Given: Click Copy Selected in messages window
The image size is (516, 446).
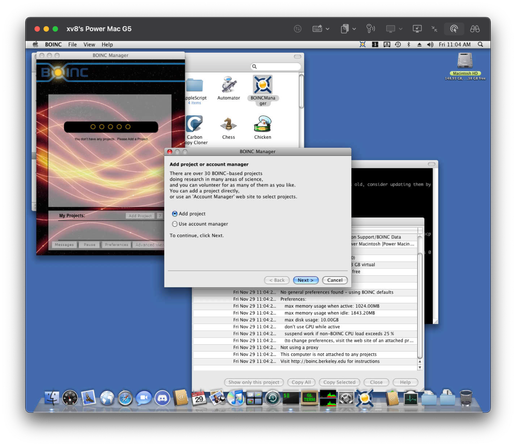Looking at the screenshot, I should point(339,382).
